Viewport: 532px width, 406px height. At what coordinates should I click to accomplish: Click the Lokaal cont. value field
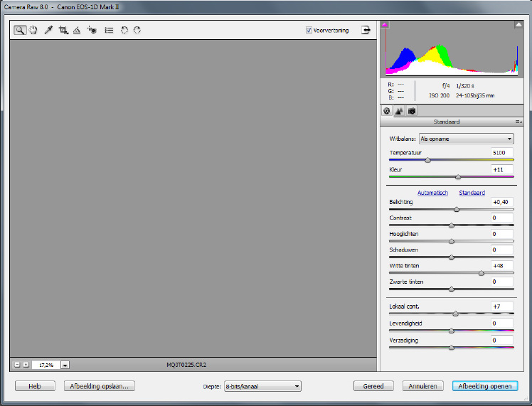502,306
